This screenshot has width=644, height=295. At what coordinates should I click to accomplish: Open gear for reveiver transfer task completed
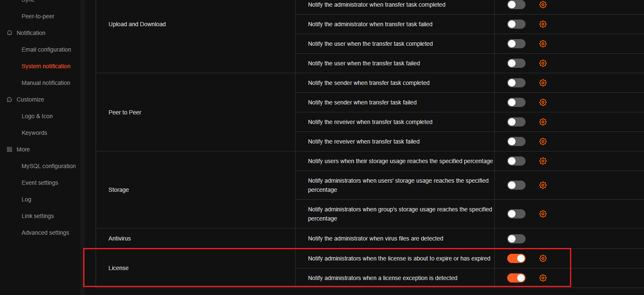pos(543,122)
